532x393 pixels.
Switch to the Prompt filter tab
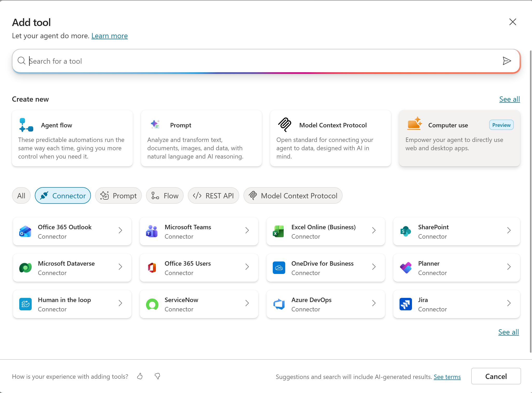pos(118,195)
